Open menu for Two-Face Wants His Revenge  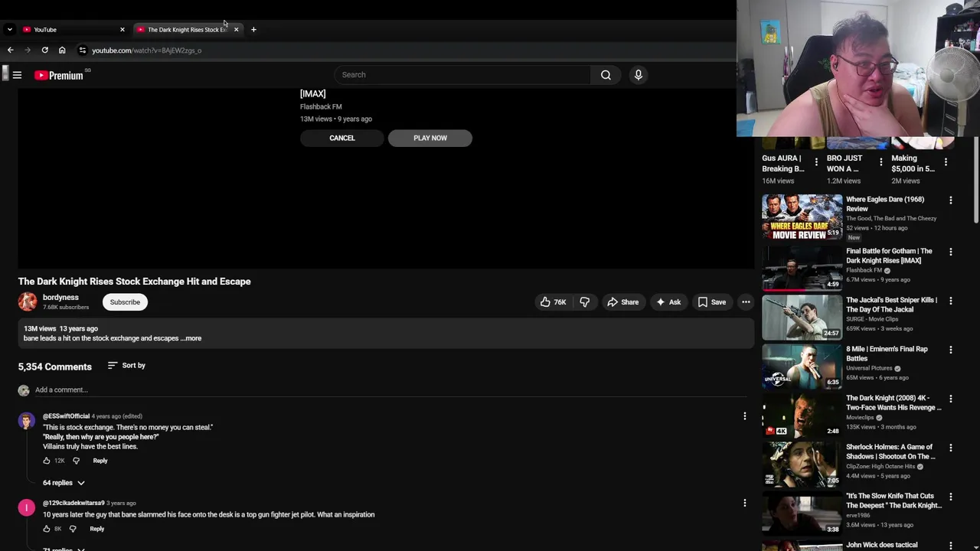click(x=951, y=399)
